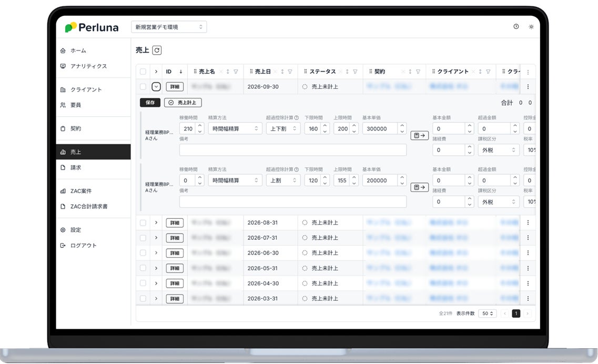Go to クライアント page in sidebar

pos(93,89)
